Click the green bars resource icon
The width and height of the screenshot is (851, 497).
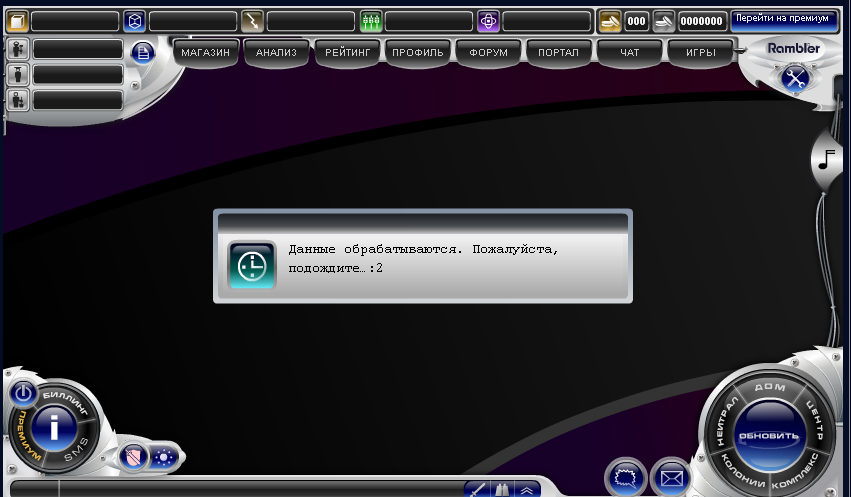click(370, 21)
